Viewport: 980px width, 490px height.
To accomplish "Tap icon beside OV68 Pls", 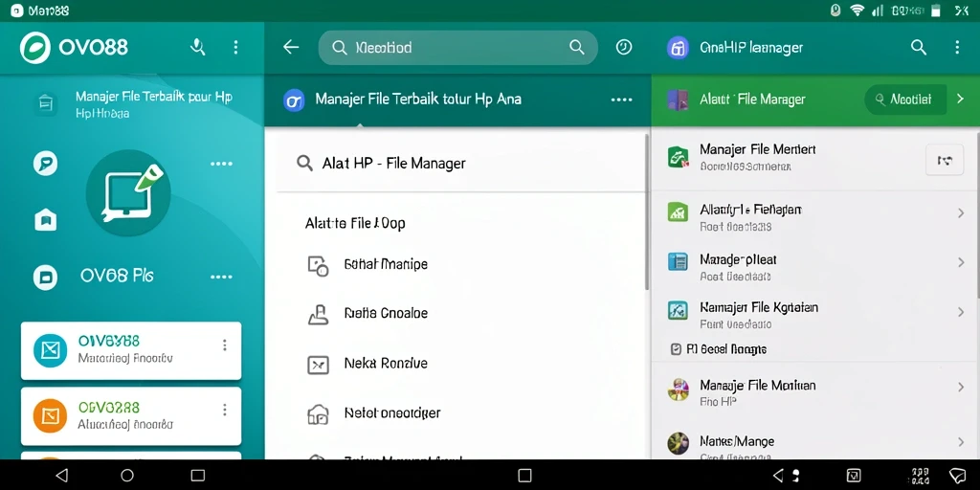I will (46, 277).
